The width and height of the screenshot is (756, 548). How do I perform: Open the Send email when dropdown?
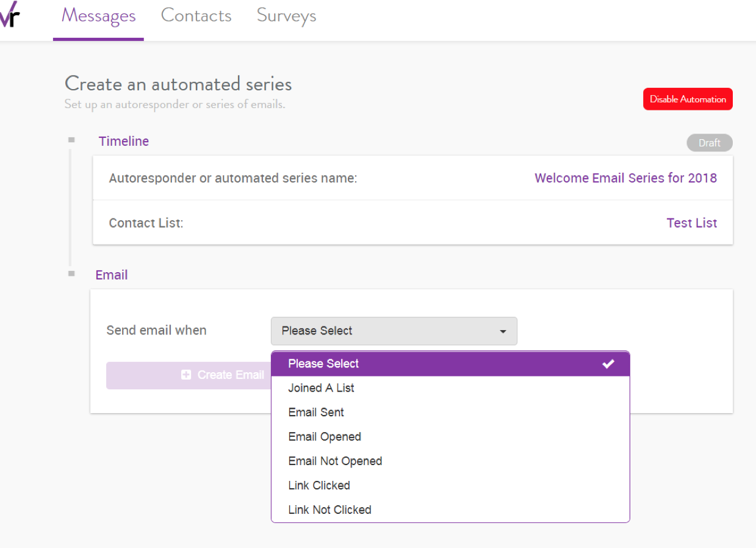[x=394, y=331]
